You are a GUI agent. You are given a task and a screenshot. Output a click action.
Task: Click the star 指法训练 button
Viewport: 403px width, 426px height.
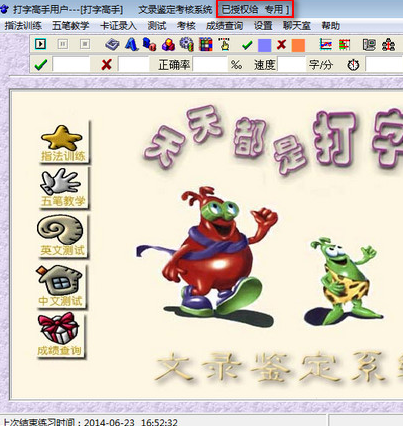tap(63, 143)
